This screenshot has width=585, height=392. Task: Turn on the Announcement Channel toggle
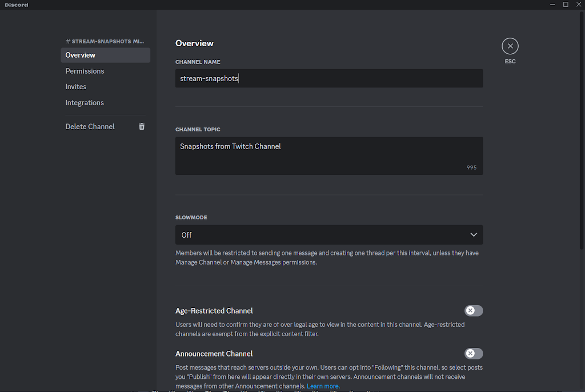473,354
